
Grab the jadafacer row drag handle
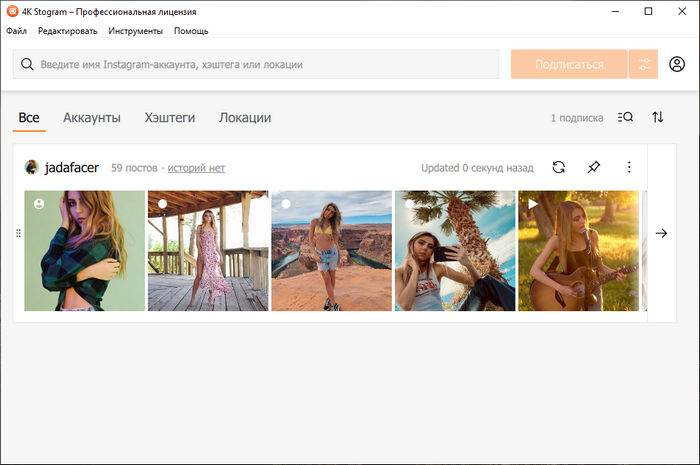pyautogui.click(x=18, y=233)
